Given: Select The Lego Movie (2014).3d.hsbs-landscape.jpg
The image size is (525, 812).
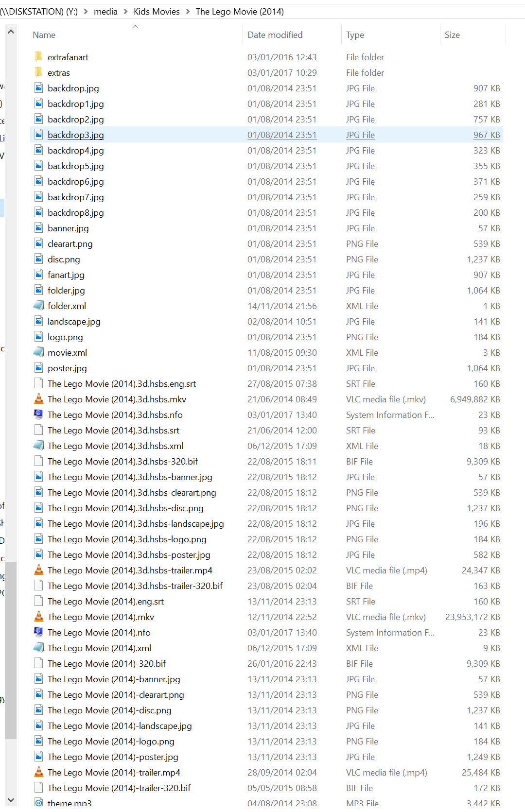Looking at the screenshot, I should [136, 523].
